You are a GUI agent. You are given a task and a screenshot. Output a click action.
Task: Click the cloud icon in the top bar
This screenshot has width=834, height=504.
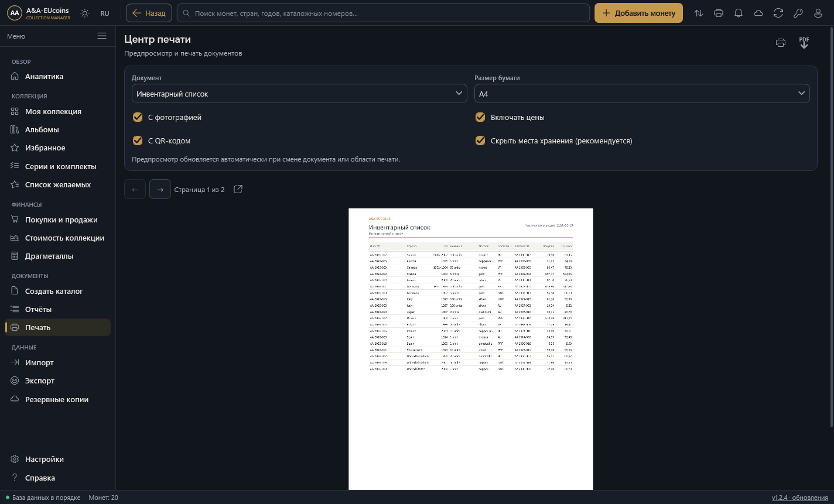pos(758,13)
